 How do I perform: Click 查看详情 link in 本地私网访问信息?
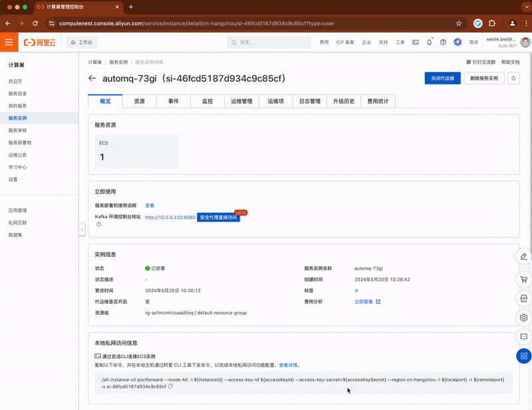288,365
